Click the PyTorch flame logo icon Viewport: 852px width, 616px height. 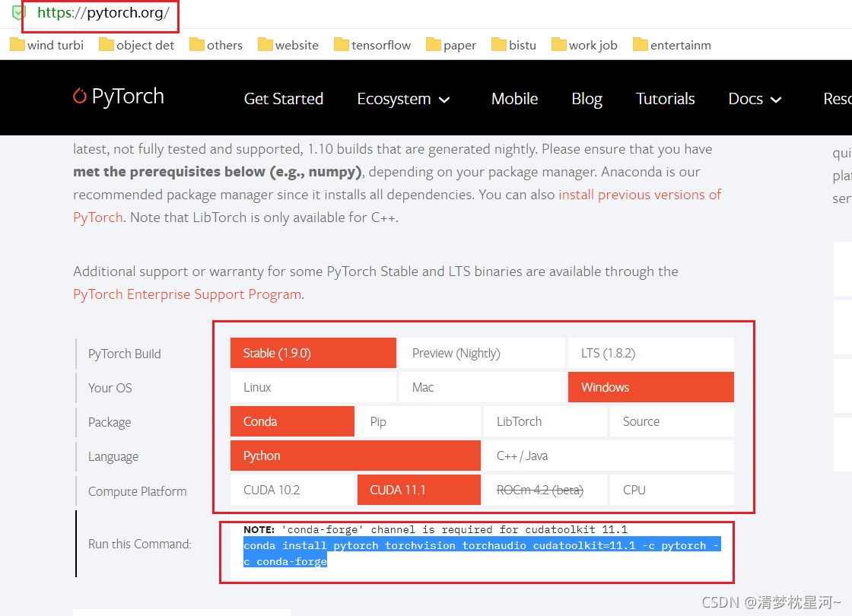point(80,96)
